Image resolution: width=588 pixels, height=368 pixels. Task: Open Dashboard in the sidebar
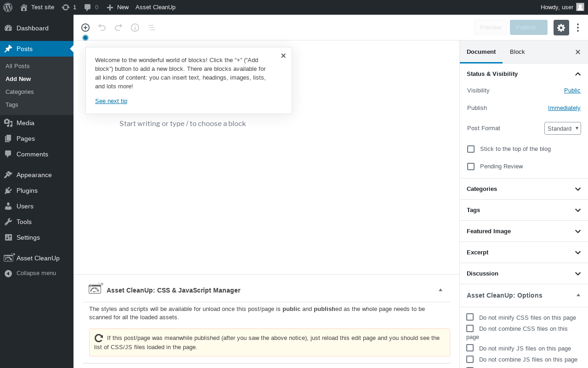37,28
